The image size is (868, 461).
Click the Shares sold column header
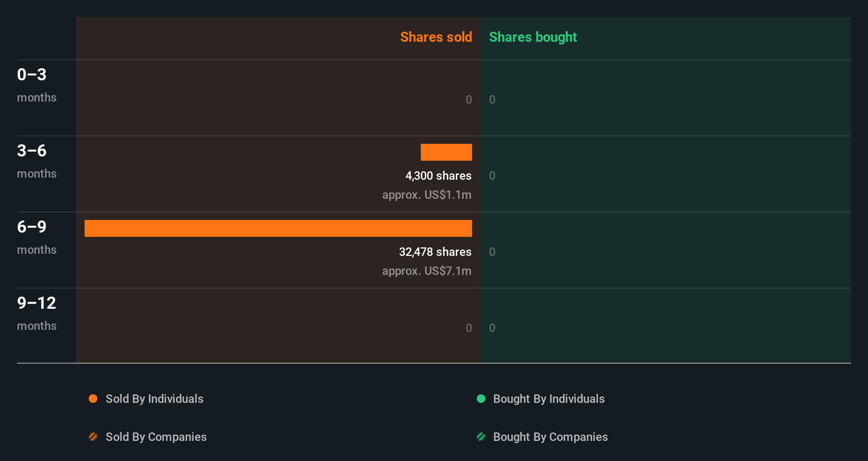(436, 37)
